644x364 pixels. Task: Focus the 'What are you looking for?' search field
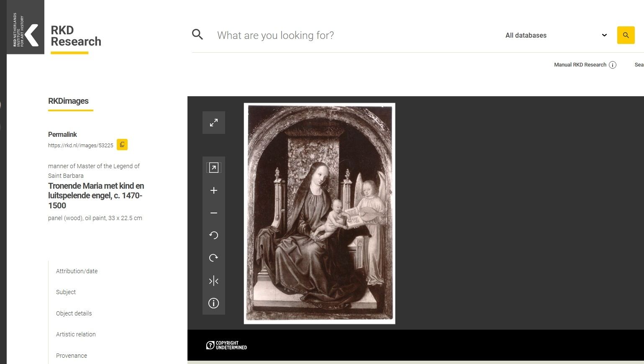click(x=356, y=35)
